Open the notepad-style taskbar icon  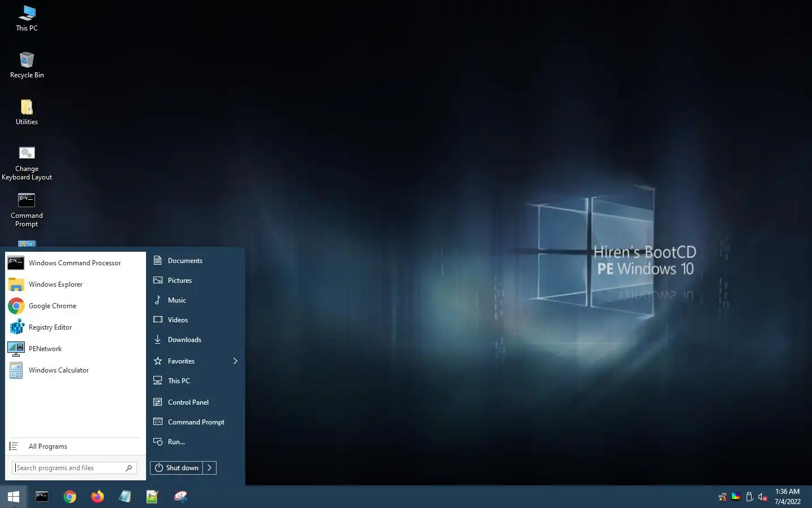click(x=125, y=497)
